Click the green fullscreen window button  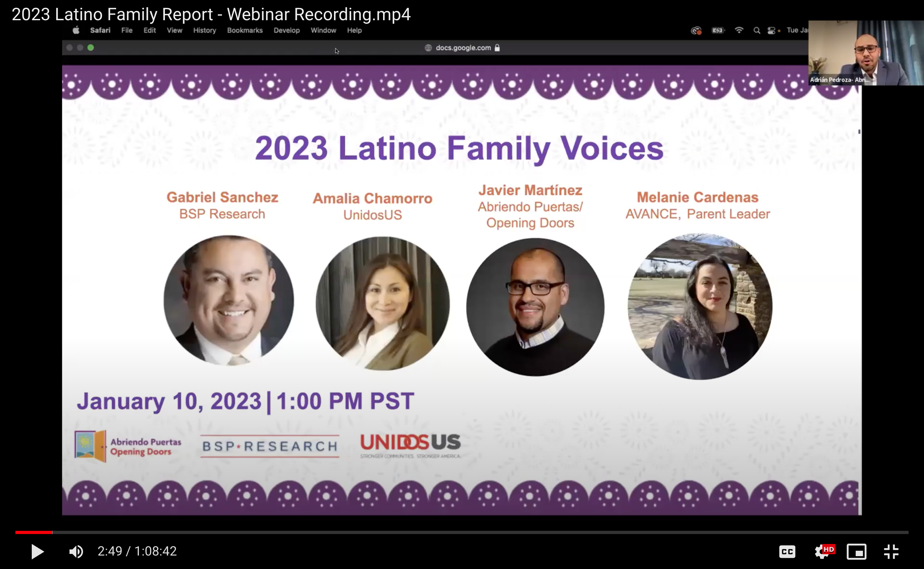pos(91,48)
